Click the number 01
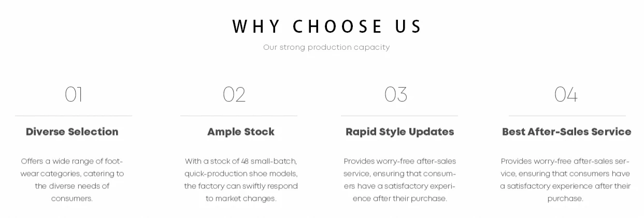 coord(74,94)
